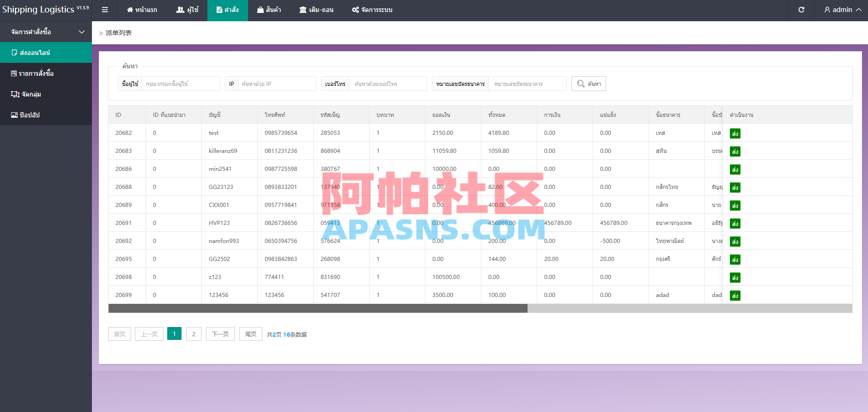
Task: Click the green ส่ง button for order 20691
Action: click(x=735, y=224)
